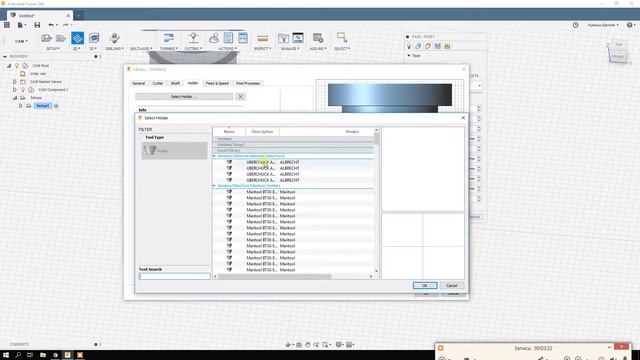
Task: Click the Turning operation icon
Action: point(168,38)
